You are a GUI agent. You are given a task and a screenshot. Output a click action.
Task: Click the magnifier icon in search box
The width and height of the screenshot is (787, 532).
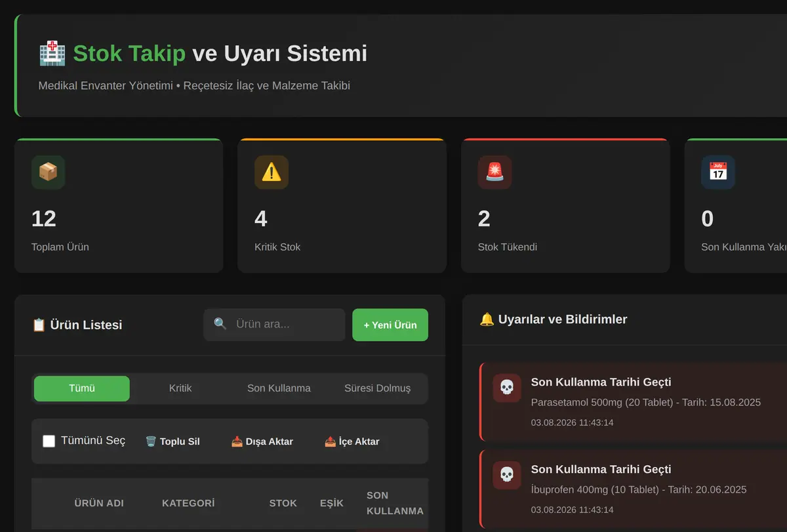point(220,324)
